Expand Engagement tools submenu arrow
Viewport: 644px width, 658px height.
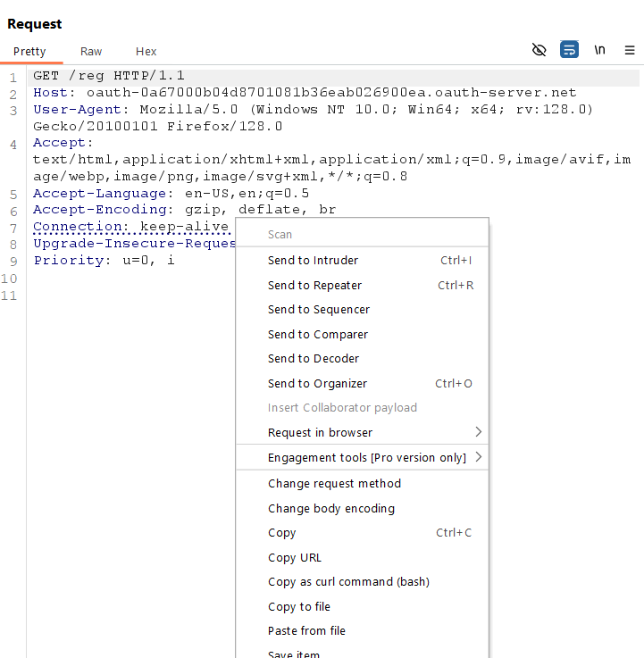point(478,457)
